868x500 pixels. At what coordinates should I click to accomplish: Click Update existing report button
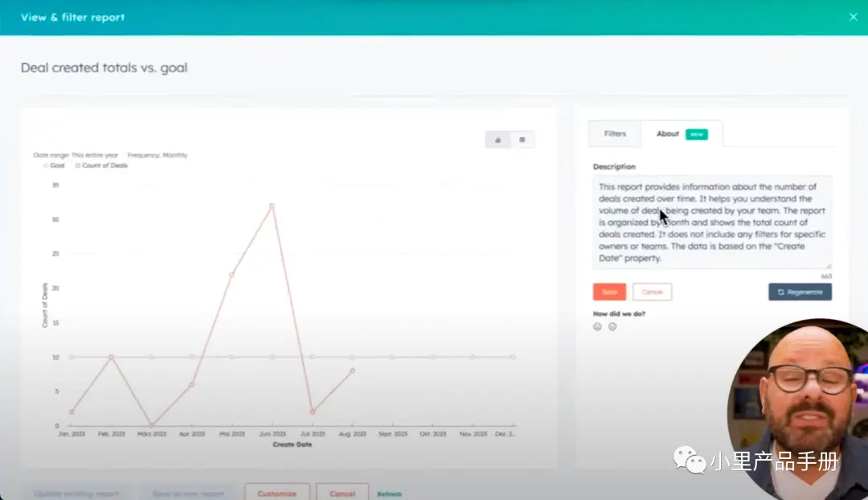[76, 494]
